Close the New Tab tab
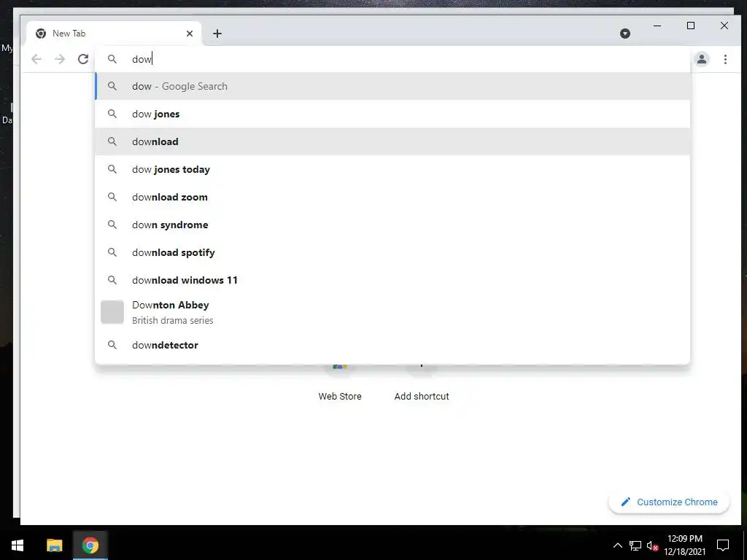 (x=190, y=34)
